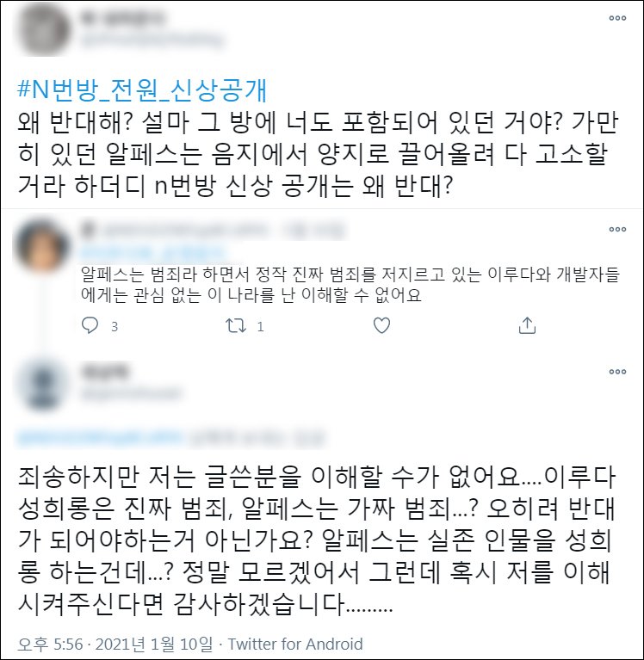
Task: Open more options on the middle reply tweet
Action: pos(617,230)
